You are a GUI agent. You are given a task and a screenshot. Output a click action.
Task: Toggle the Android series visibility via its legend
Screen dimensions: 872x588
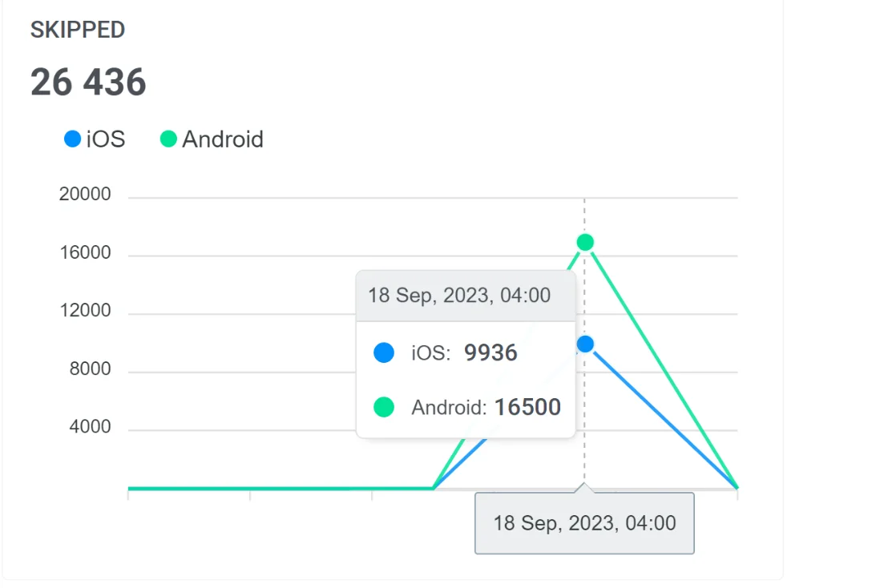[x=223, y=139]
